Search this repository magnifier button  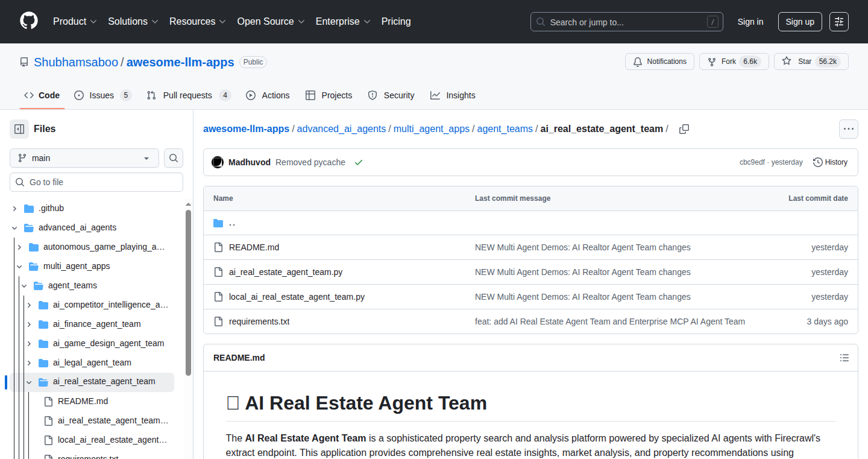pyautogui.click(x=174, y=158)
